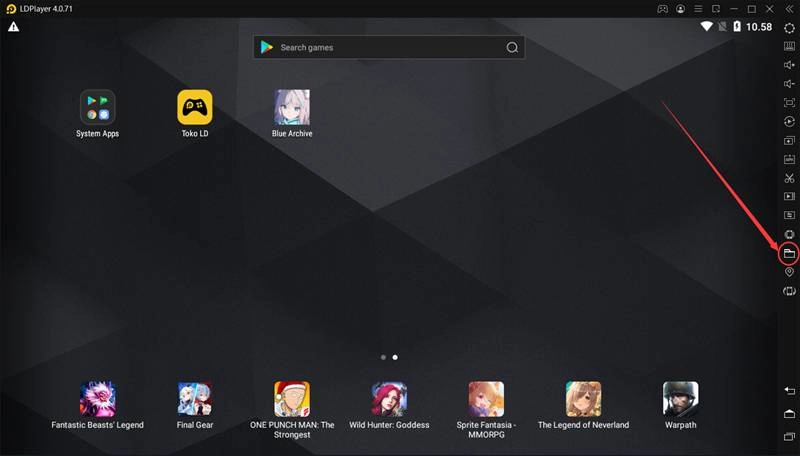Click the warning triangle notification icon
This screenshot has width=800, height=456.
13,27
